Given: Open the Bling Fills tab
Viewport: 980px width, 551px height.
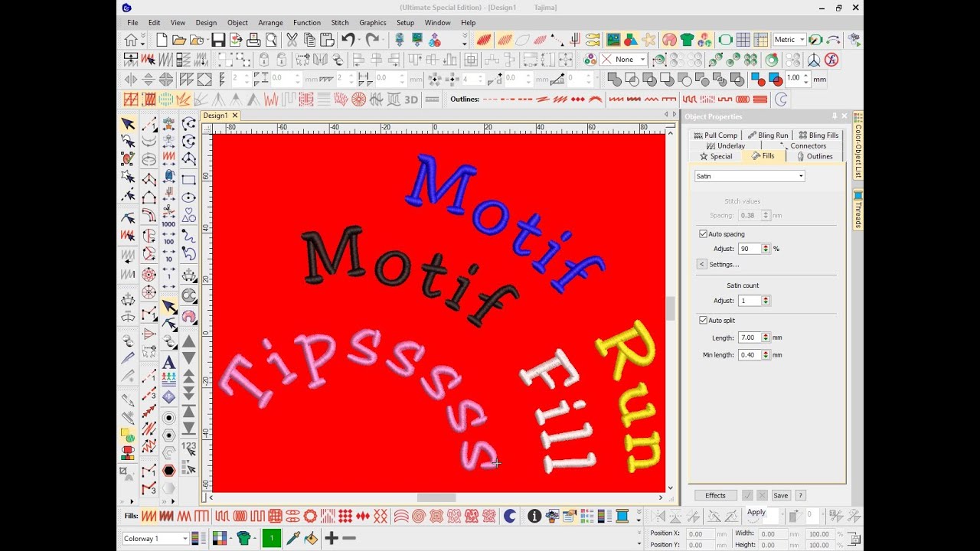Looking at the screenshot, I should point(818,135).
